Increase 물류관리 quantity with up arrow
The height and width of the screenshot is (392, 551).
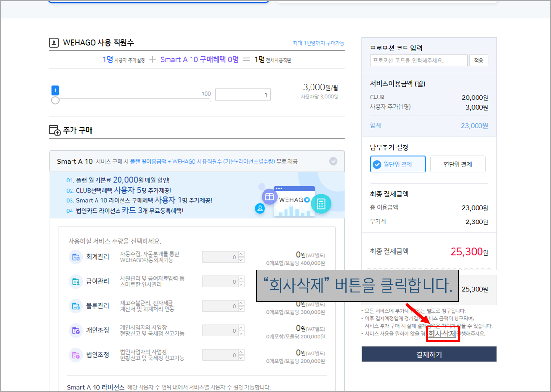241,303
